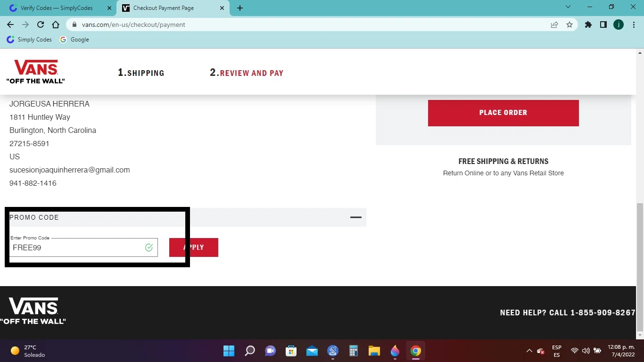Go back using the browser back arrow

(10, 25)
